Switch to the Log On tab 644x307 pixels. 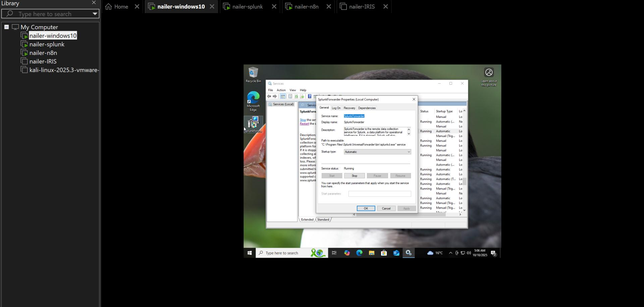click(x=336, y=108)
